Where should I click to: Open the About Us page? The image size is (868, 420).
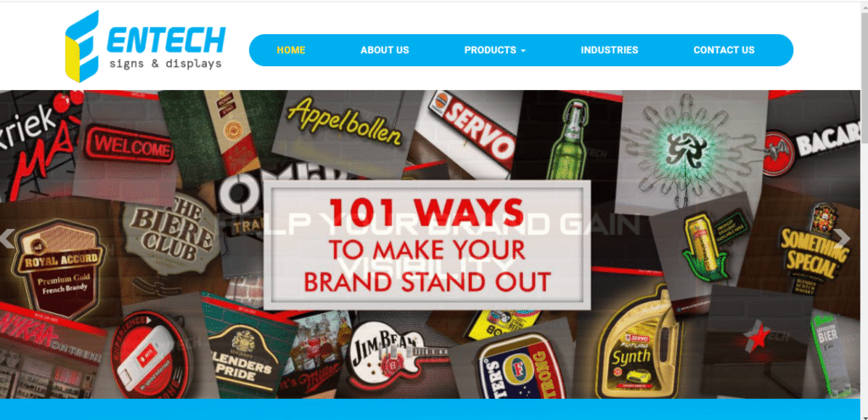click(x=385, y=50)
